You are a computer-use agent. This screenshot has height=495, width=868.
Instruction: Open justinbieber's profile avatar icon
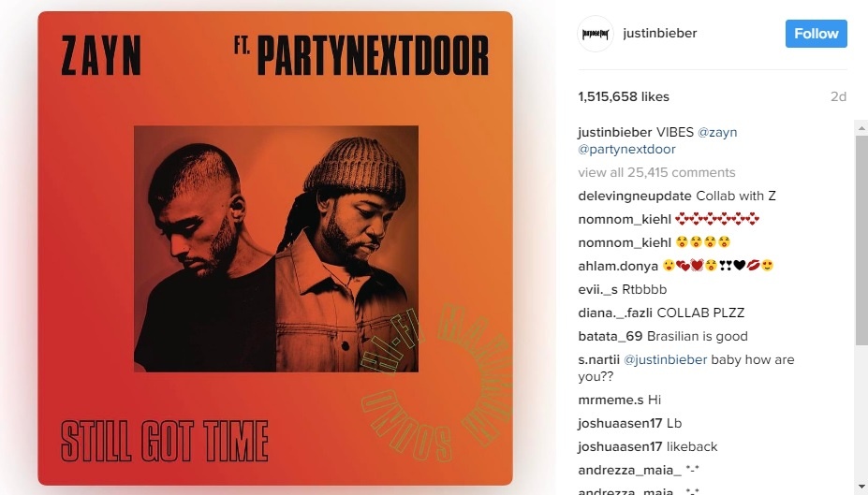(596, 34)
